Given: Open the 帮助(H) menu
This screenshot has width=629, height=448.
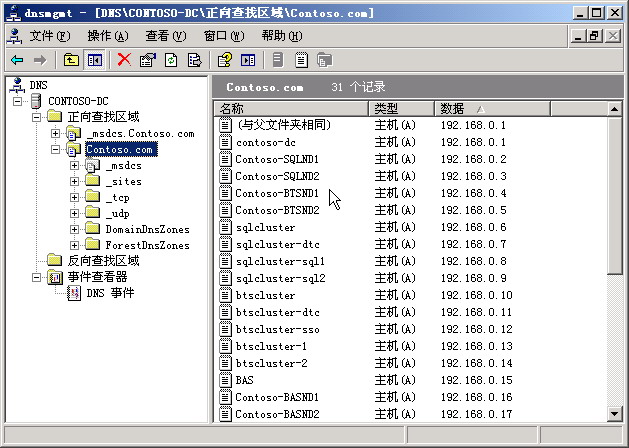Looking at the screenshot, I should tap(282, 36).
